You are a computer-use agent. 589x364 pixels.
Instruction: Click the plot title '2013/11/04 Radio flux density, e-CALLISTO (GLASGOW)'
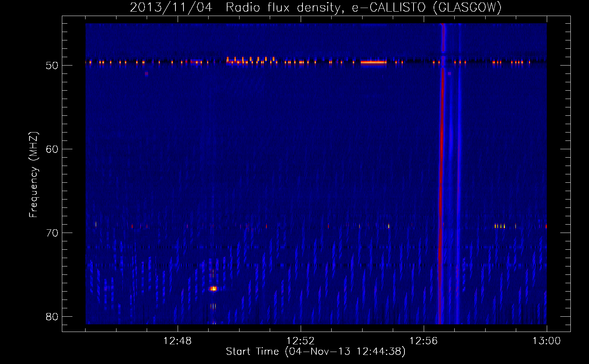(316, 7)
